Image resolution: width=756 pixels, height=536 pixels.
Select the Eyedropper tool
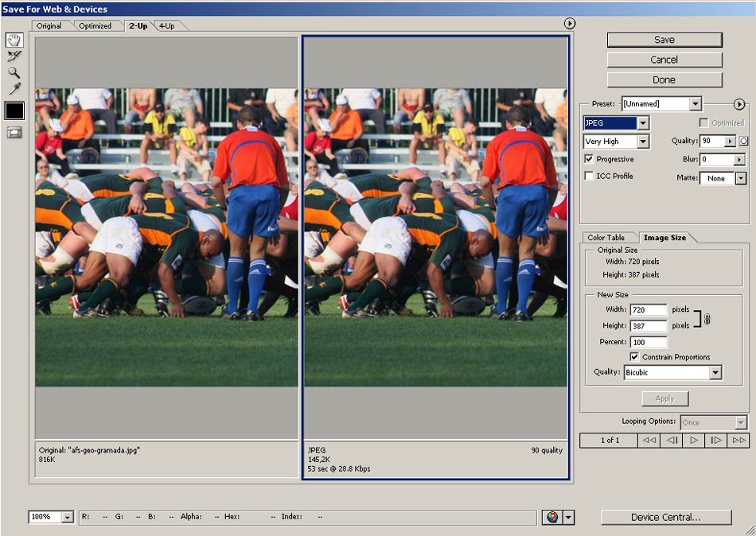14,89
